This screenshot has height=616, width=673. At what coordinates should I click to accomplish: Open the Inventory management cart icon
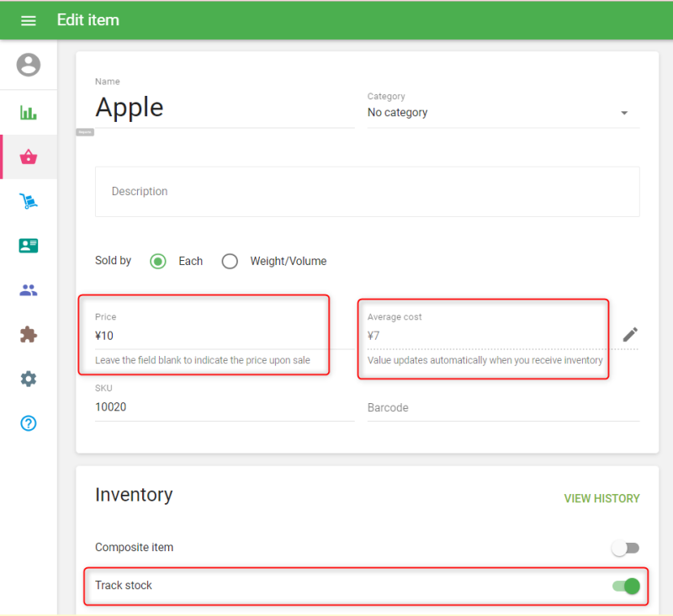pos(29,201)
